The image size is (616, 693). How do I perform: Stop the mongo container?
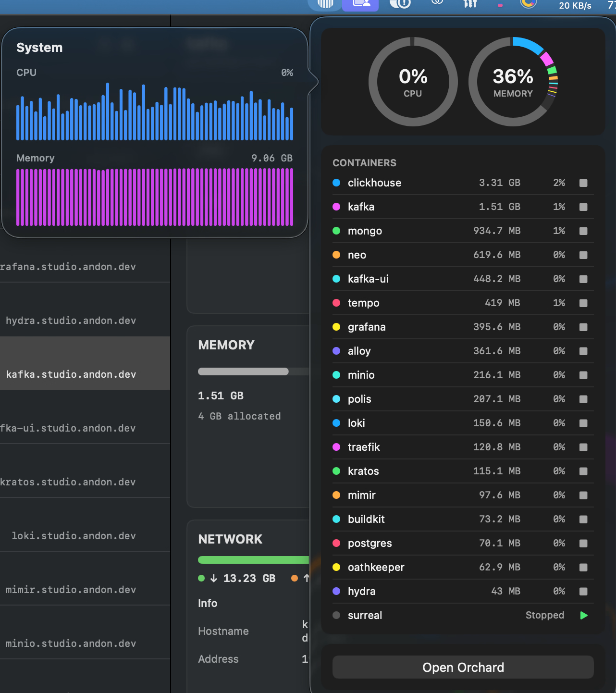583,231
